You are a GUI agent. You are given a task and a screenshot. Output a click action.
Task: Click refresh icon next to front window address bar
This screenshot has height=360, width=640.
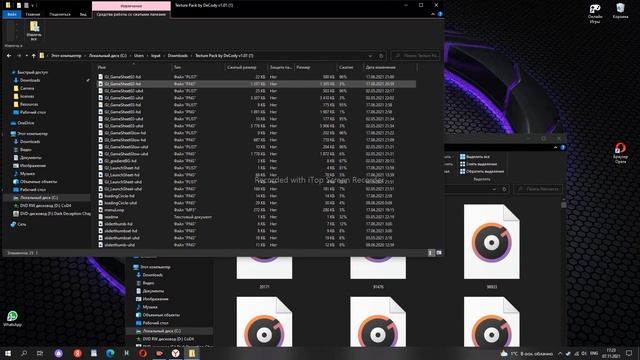(381, 56)
